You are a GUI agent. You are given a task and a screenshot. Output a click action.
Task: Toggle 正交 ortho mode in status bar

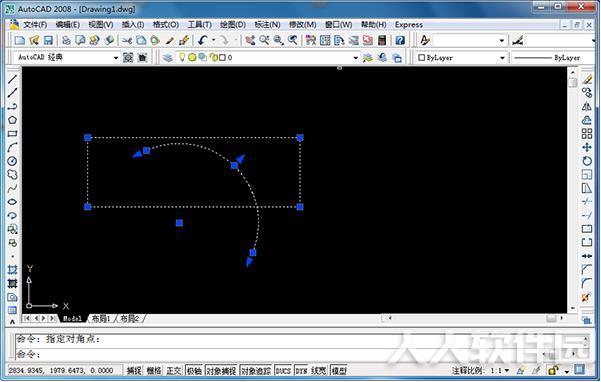[x=173, y=371]
